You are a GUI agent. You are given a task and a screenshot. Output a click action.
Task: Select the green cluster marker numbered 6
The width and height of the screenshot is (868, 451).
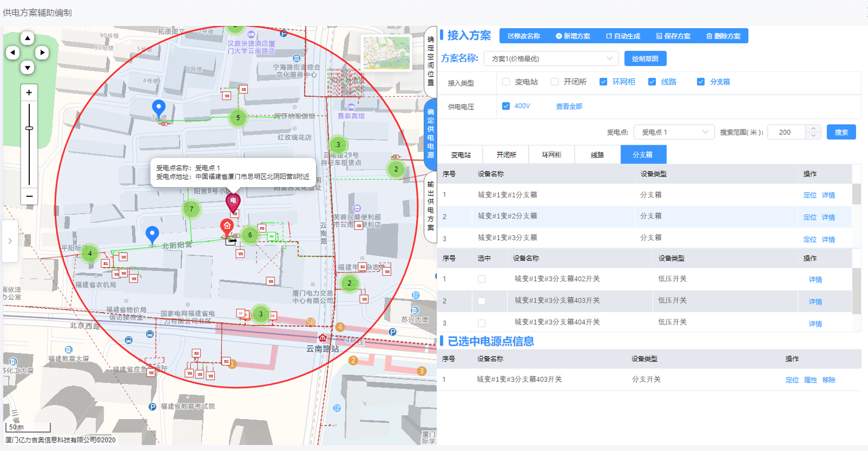click(x=250, y=235)
